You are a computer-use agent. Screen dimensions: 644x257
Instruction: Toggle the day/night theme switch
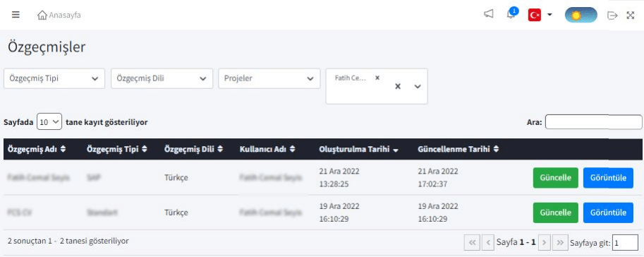[x=581, y=16]
